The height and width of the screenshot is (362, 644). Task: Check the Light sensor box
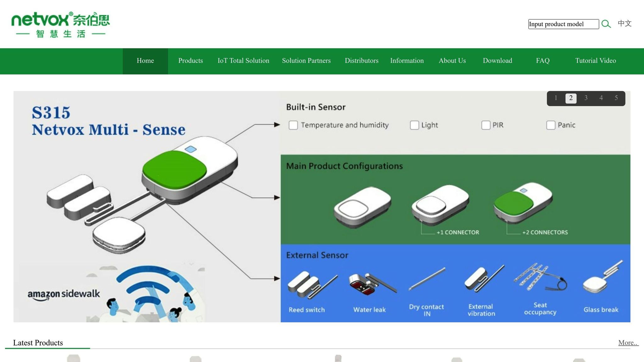(414, 125)
